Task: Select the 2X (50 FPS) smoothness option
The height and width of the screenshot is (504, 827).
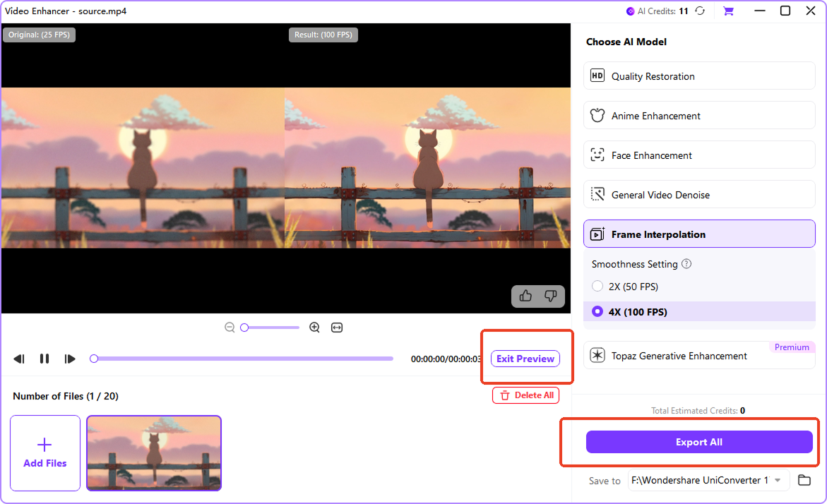Action: pyautogui.click(x=597, y=286)
